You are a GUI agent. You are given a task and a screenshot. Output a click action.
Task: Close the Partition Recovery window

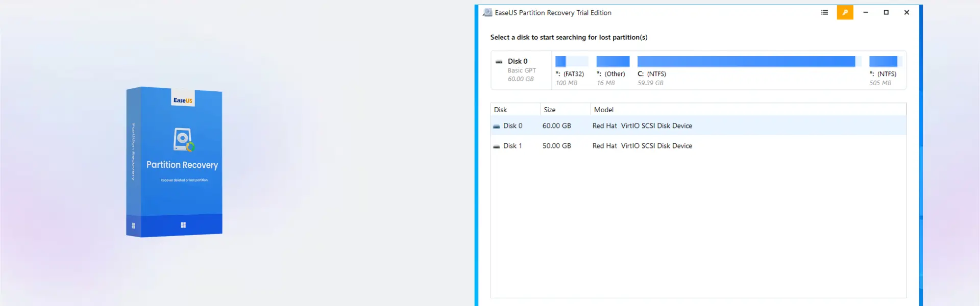click(x=906, y=13)
